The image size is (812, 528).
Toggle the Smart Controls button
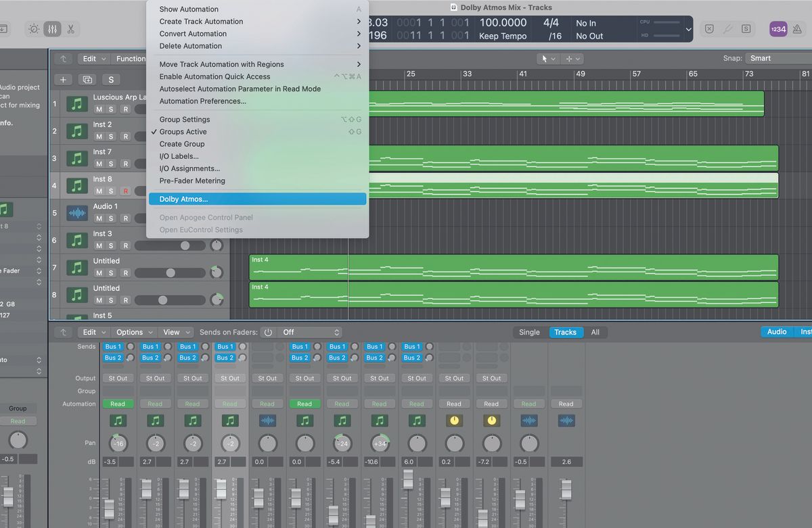[x=34, y=29]
